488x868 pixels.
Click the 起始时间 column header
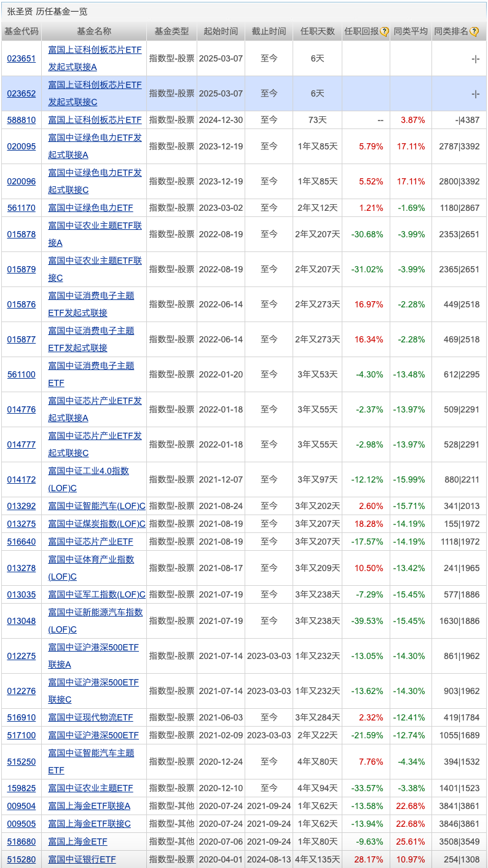click(x=221, y=31)
